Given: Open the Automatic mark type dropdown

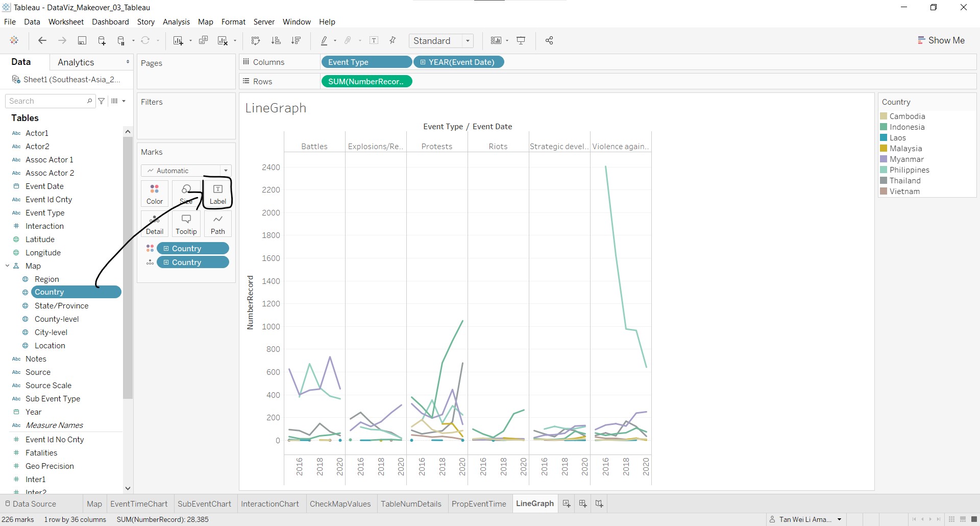Looking at the screenshot, I should coord(186,171).
